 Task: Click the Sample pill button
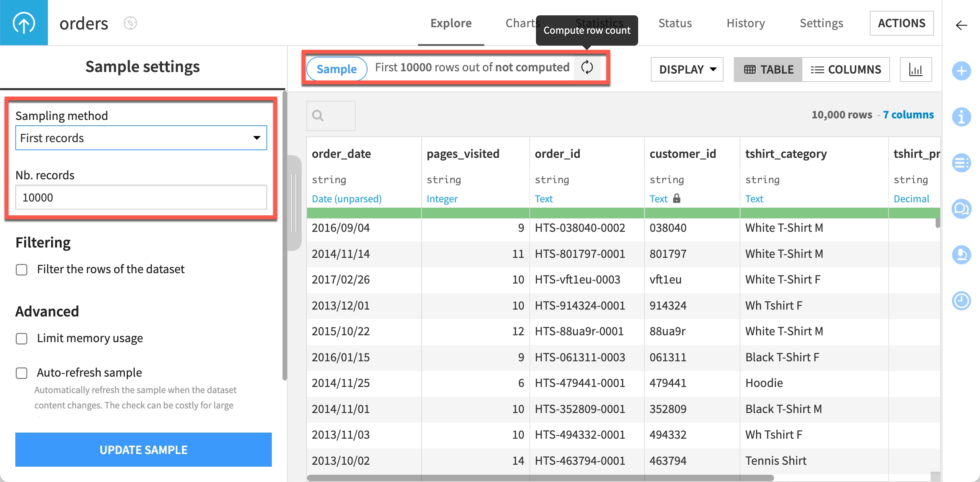336,69
